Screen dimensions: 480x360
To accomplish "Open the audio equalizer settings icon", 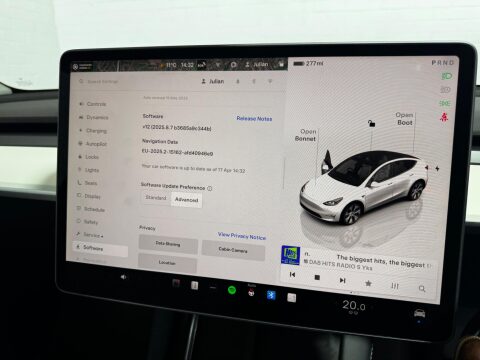I will click(395, 286).
